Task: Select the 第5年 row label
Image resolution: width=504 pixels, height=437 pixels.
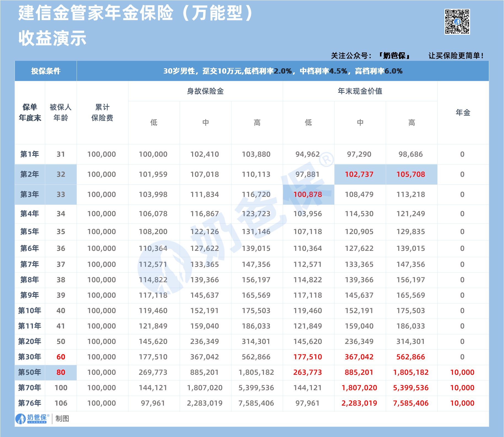Action: [x=29, y=232]
